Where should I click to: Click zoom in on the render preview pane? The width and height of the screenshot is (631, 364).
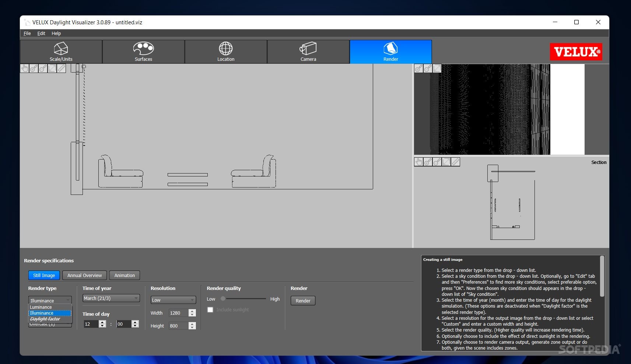click(x=419, y=69)
